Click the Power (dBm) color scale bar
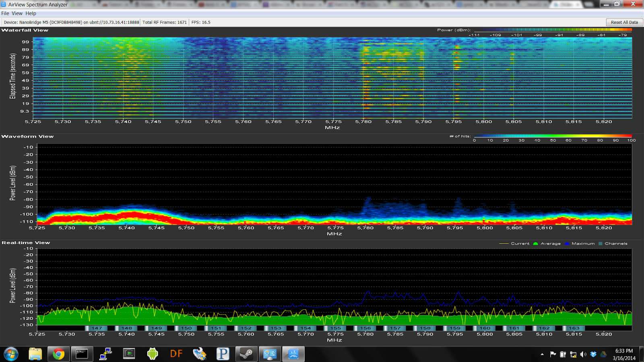The width and height of the screenshot is (644, 362). point(553,30)
